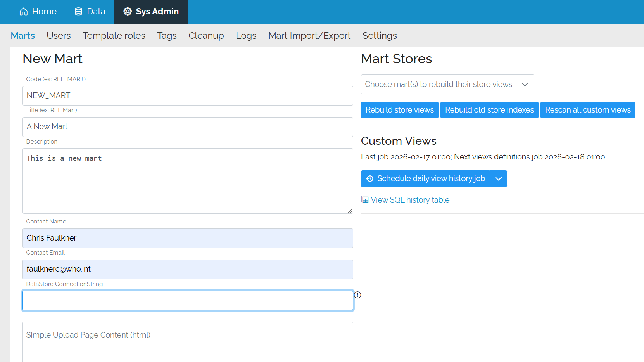Open the Logs tab
This screenshot has width=644, height=362.
pos(246,35)
